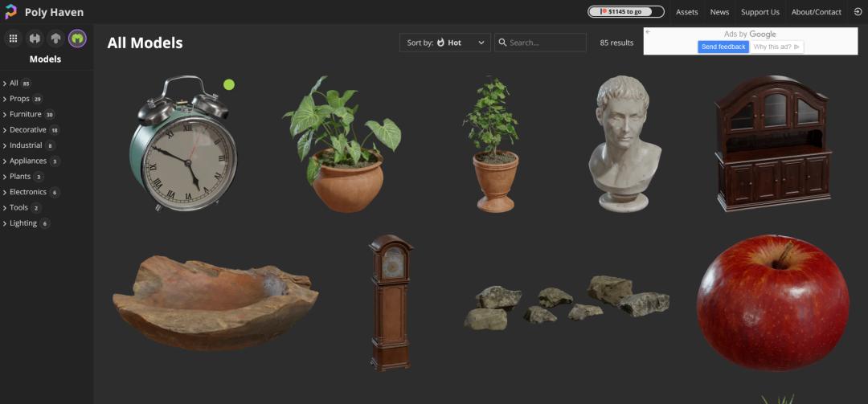Expand the Lighting category

click(x=23, y=223)
